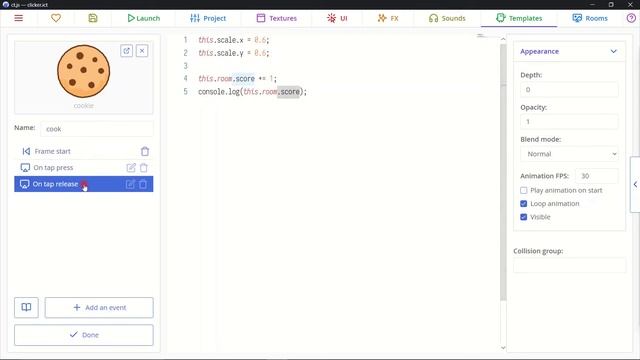Switch to the Sounds tab

pos(447,18)
